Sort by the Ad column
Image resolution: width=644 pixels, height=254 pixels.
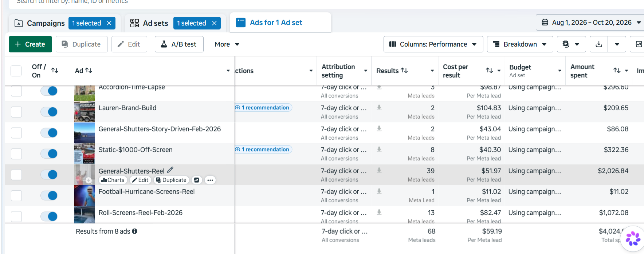(x=89, y=71)
